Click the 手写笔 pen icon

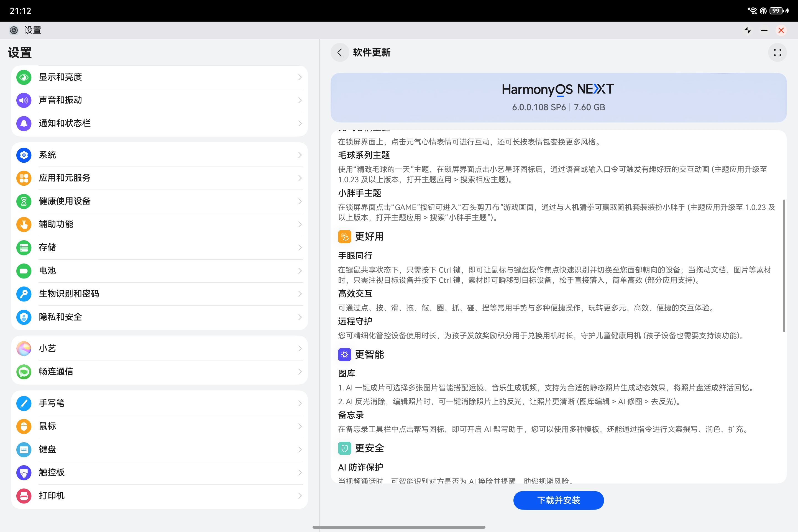point(24,403)
